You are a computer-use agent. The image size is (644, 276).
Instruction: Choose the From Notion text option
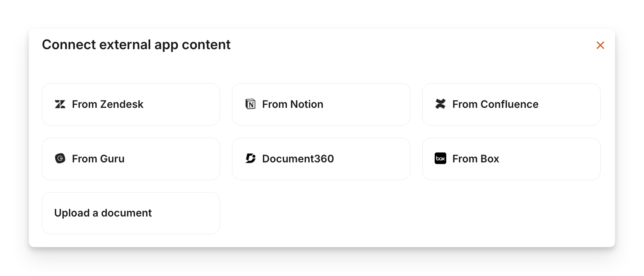pos(292,104)
